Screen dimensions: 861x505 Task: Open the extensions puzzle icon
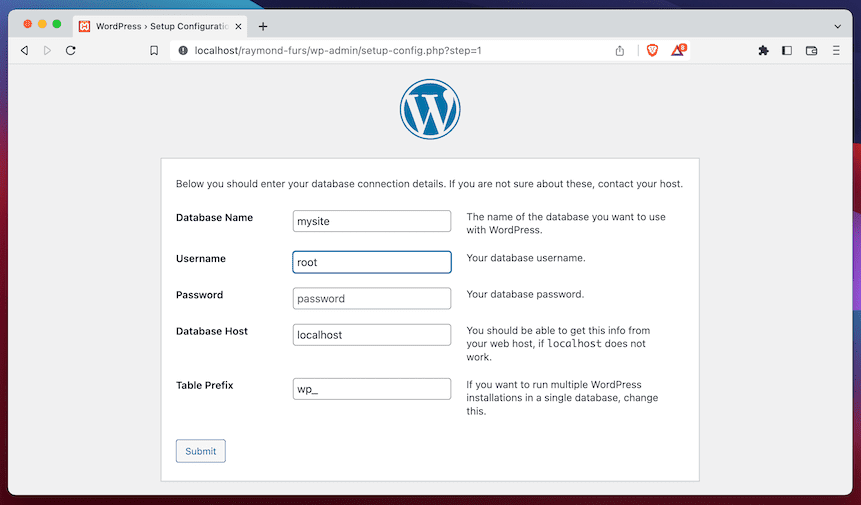tap(763, 50)
